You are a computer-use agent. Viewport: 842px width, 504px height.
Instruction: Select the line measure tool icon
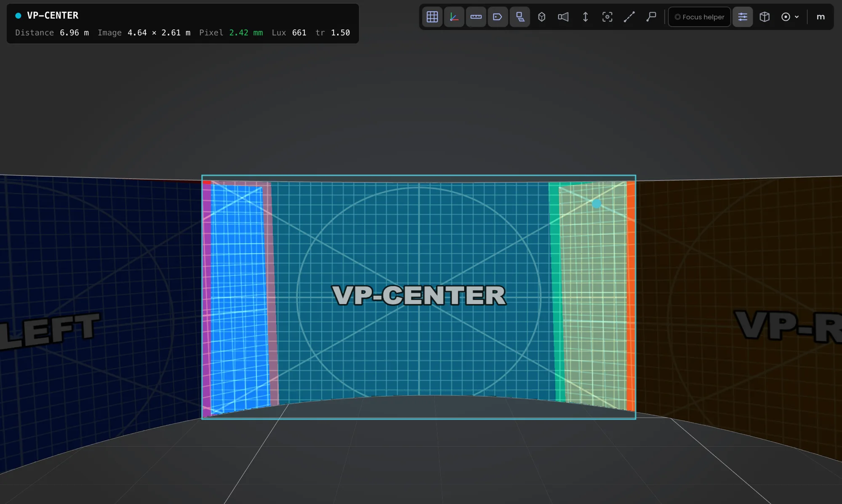[x=629, y=17]
